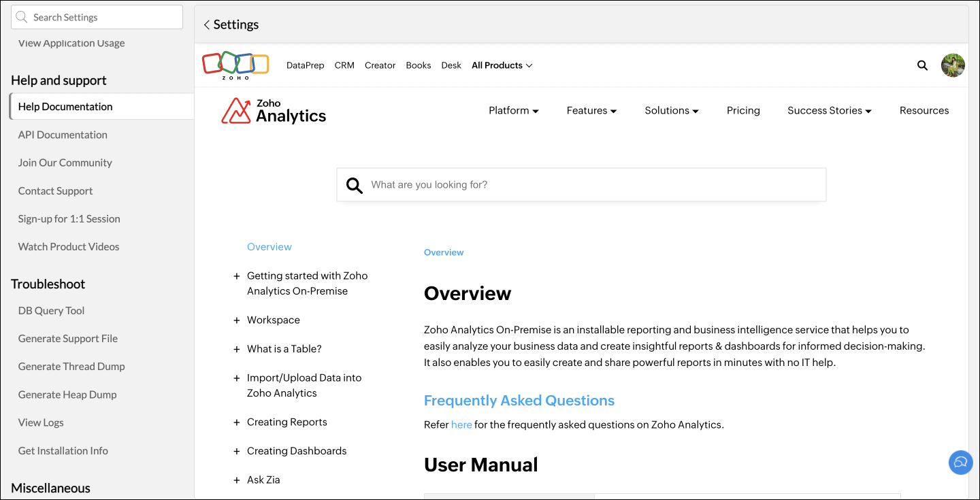This screenshot has width=980, height=500.
Task: Expand the Ask Zia topic
Action: [x=237, y=480]
